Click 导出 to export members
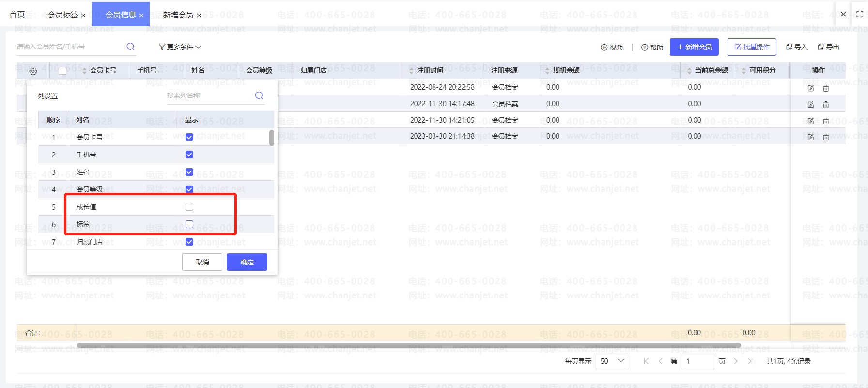This screenshot has height=388, width=868. [828, 47]
